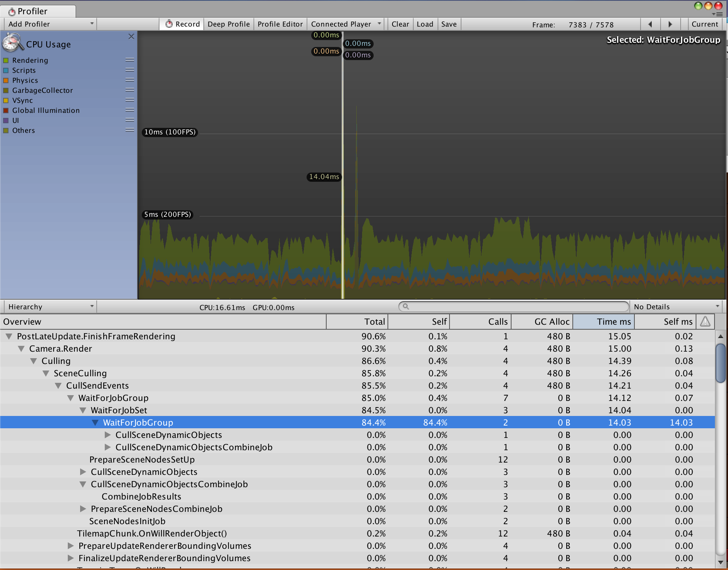
Task: Jump to the Current frame
Action: [x=705, y=24]
